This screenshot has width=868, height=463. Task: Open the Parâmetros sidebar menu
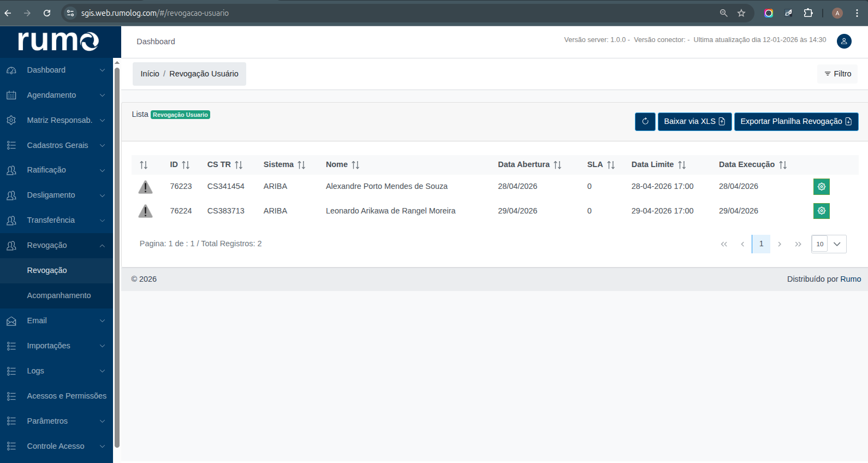point(56,422)
